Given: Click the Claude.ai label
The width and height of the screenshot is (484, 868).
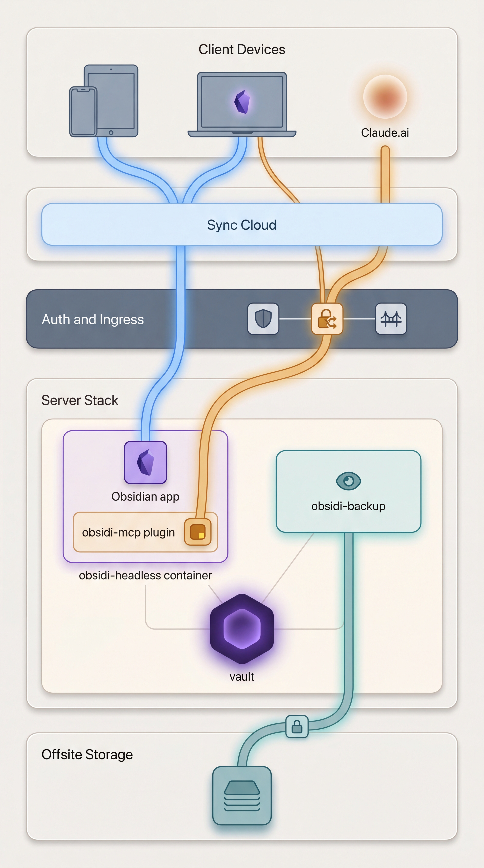Looking at the screenshot, I should coord(385,133).
